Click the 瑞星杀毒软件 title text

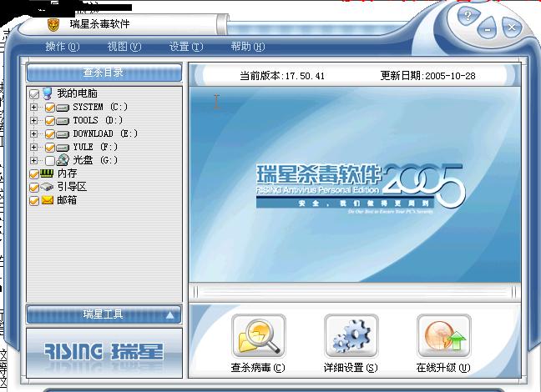point(99,24)
